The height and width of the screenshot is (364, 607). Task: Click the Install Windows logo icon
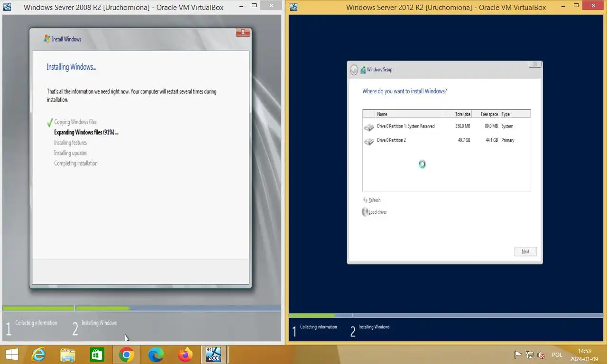tap(47, 39)
